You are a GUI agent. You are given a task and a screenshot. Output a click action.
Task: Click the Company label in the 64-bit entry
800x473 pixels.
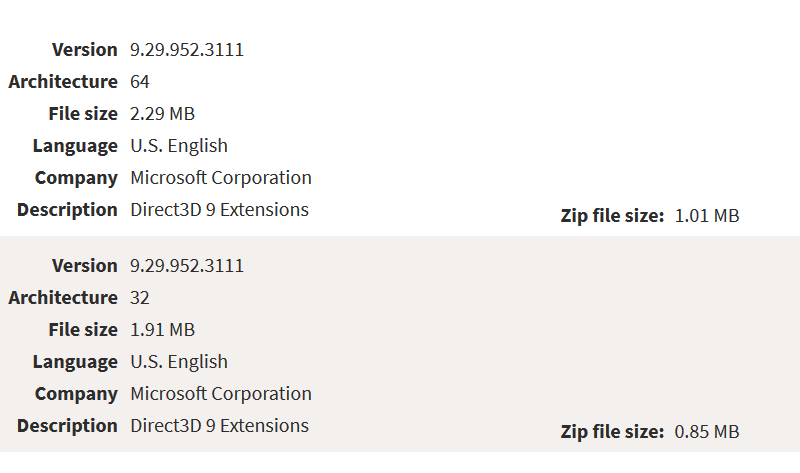76,178
